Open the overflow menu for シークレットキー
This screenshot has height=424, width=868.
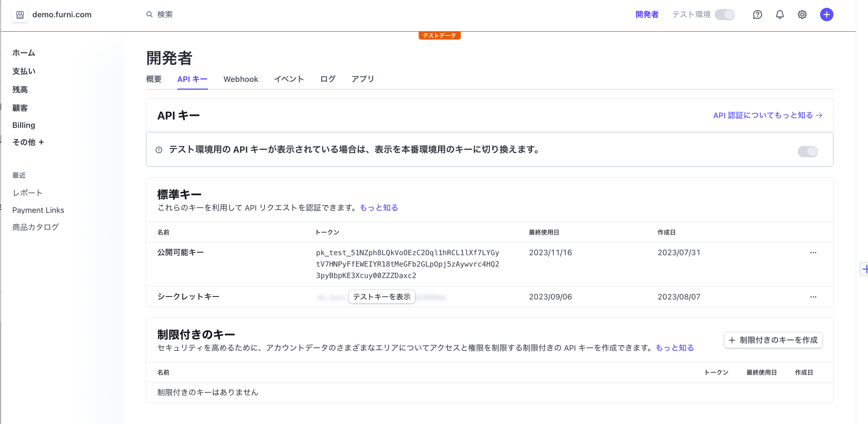pyautogui.click(x=814, y=297)
